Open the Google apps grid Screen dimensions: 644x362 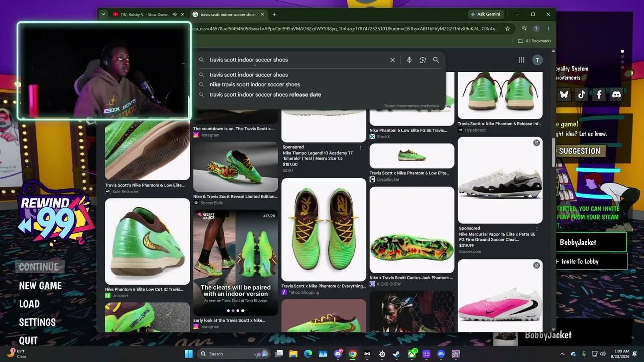[521, 60]
